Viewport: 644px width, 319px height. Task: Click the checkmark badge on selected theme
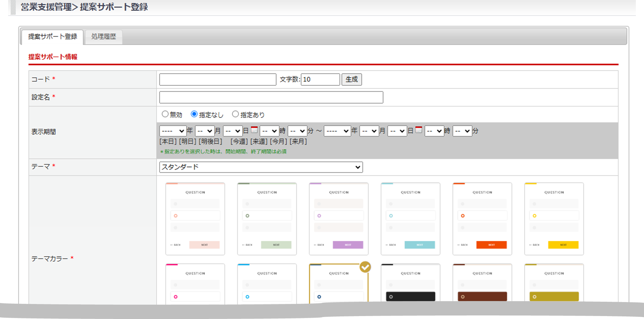tap(365, 267)
